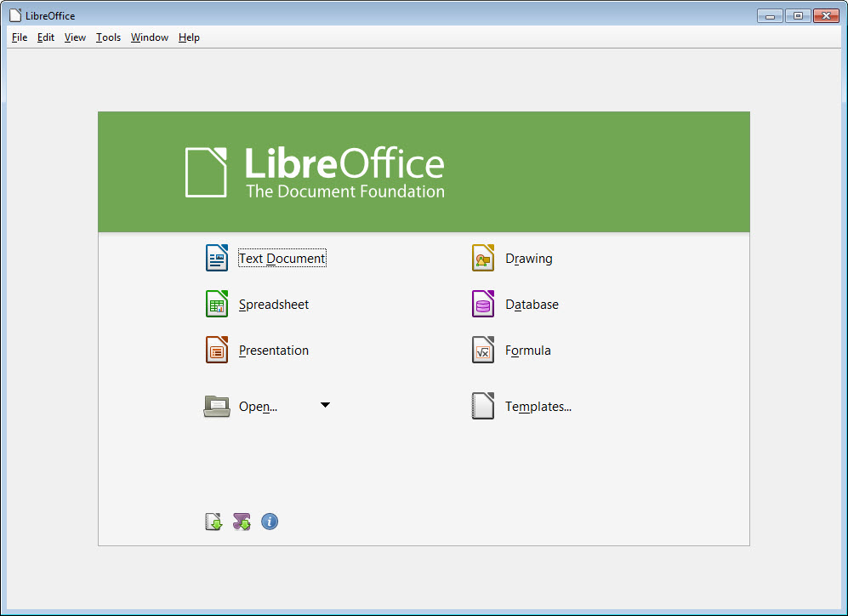The height and width of the screenshot is (616, 848).
Task: Open the View menu
Action: pos(75,37)
